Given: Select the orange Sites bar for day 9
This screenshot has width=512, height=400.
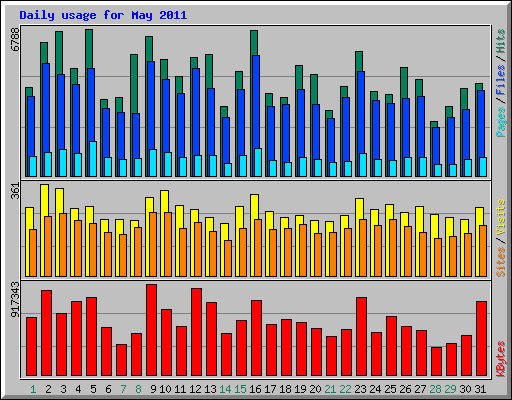Looking at the screenshot, I should (x=153, y=244).
